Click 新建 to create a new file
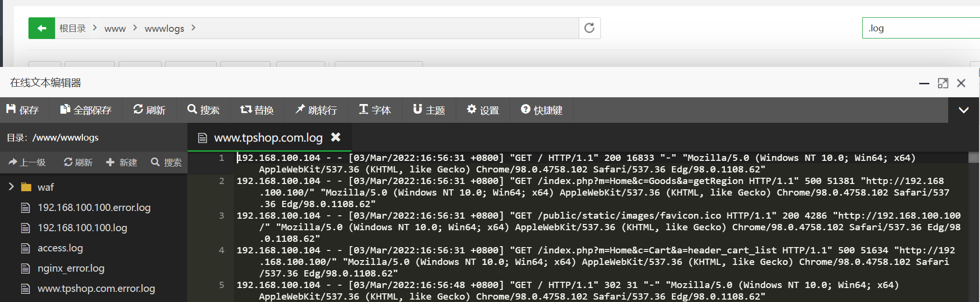 tap(122, 163)
